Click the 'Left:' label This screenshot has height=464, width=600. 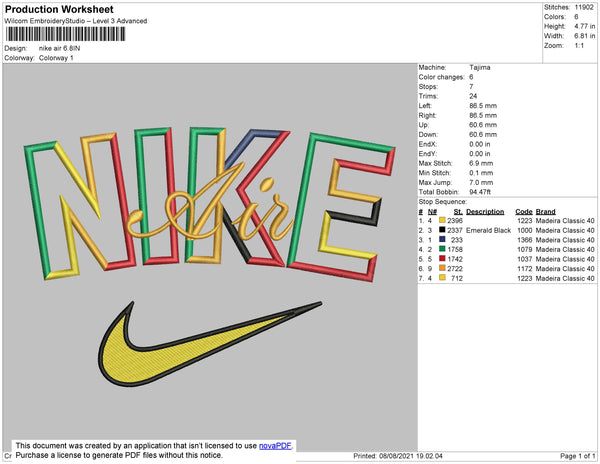425,106
